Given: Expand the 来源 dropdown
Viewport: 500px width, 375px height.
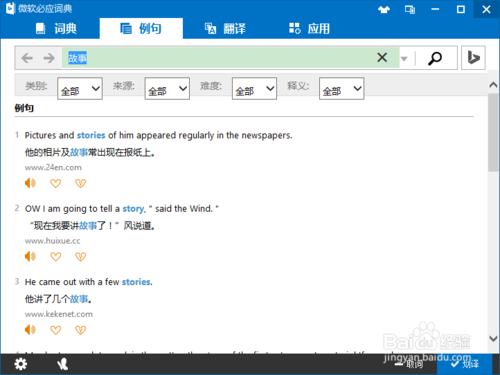Looking at the screenshot, I should [167, 89].
